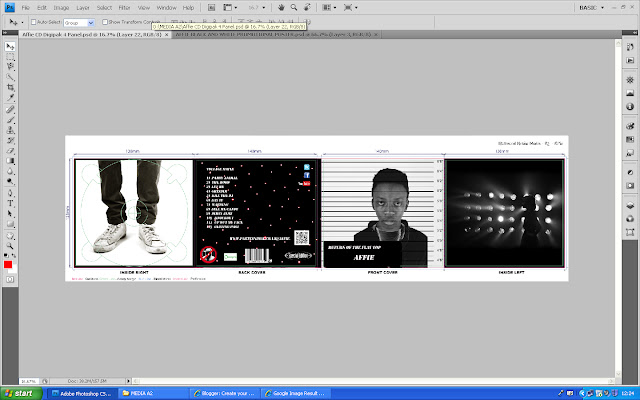Open the Image menu
This screenshot has height=400, width=640.
pyautogui.click(x=61, y=7)
